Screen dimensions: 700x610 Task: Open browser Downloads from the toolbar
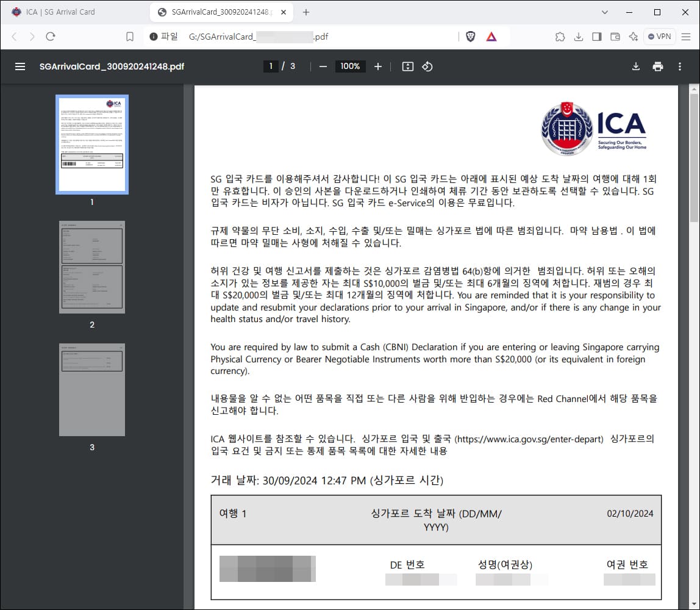(x=578, y=37)
